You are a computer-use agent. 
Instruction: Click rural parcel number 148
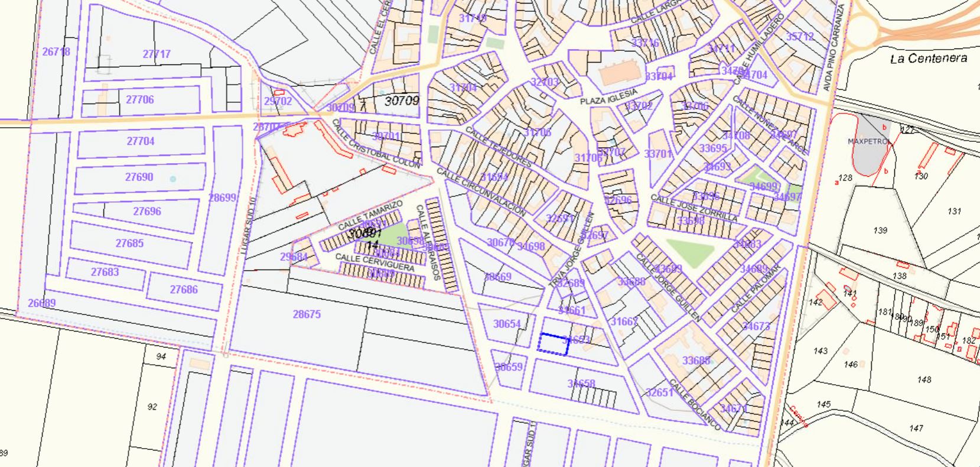[924, 380]
